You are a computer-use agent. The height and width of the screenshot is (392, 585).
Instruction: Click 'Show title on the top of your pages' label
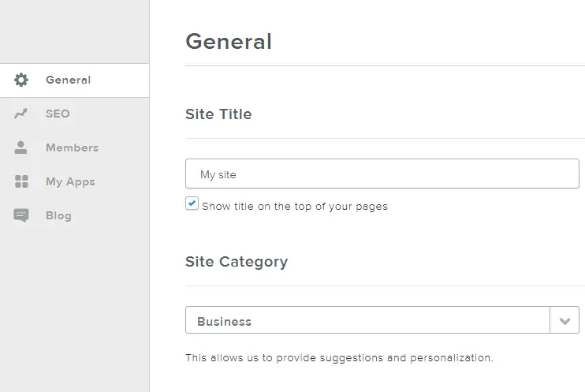(x=295, y=207)
